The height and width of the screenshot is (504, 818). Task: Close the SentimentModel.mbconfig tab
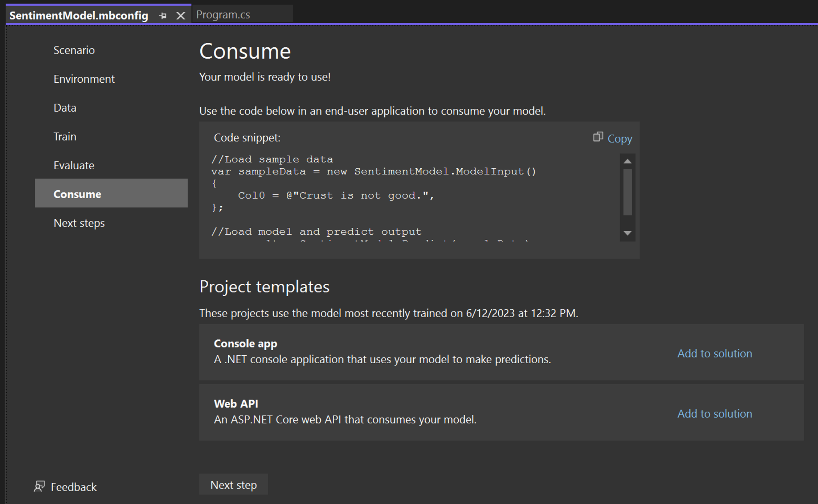(180, 16)
